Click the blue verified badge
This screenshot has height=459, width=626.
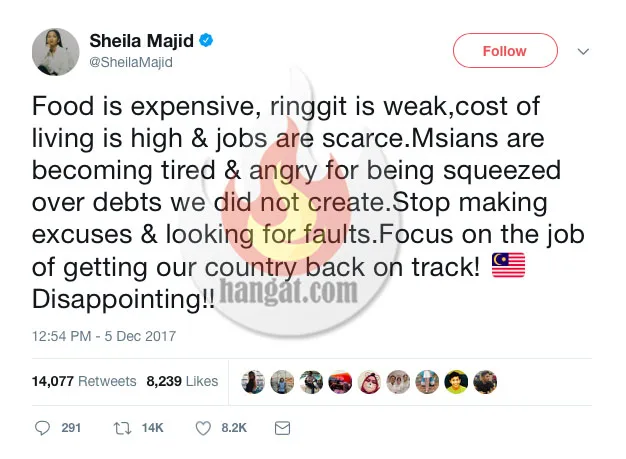(x=206, y=41)
